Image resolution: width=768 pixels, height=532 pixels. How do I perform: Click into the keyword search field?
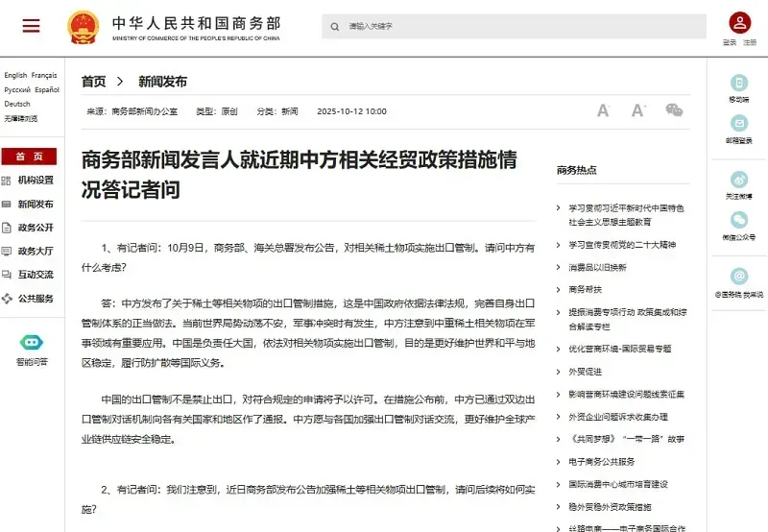[518, 26]
